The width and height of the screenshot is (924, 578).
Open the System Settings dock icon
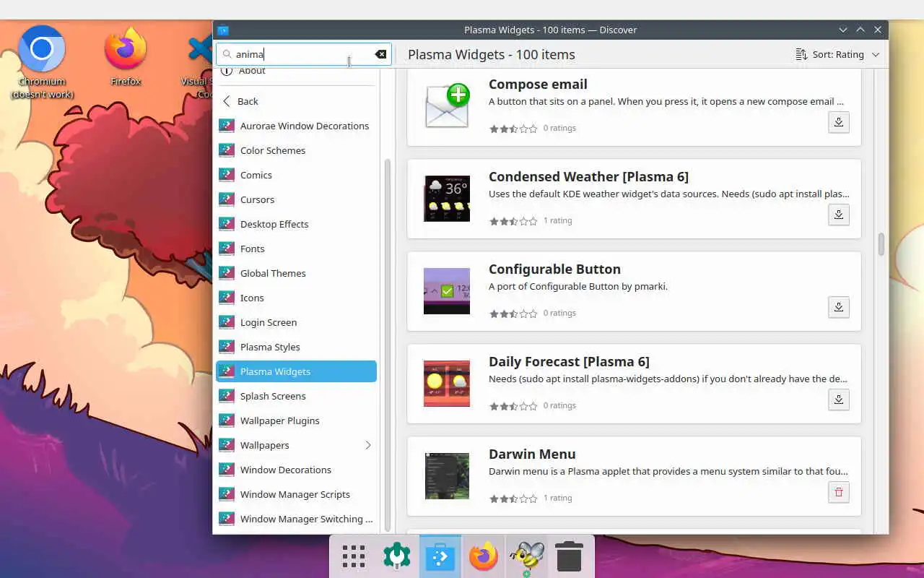tap(396, 557)
